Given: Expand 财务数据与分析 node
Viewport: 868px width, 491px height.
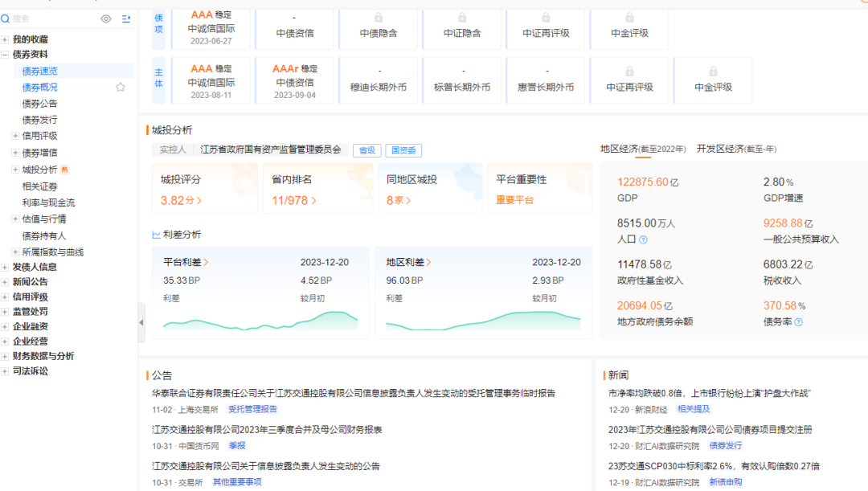Looking at the screenshot, I should (5, 356).
